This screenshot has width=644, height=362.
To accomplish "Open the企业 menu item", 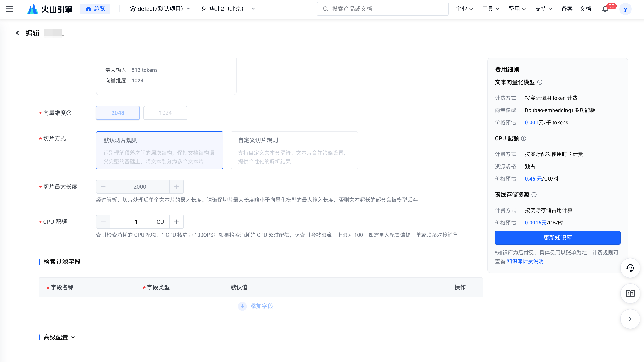I will 465,9.
